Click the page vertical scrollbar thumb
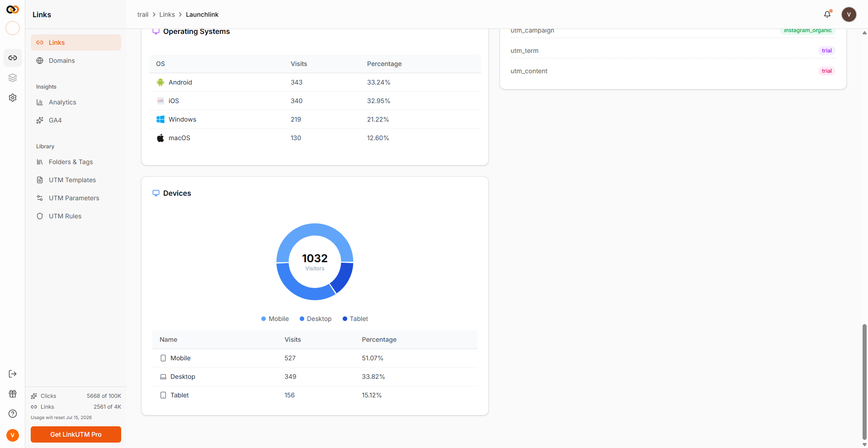The image size is (868, 448). pyautogui.click(x=864, y=382)
